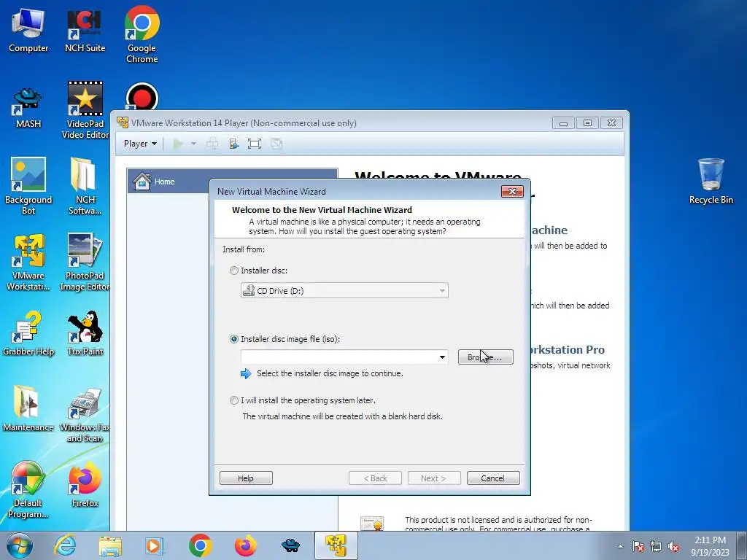Select the Grabber Help desktop icon
The image size is (747, 560).
tap(28, 333)
